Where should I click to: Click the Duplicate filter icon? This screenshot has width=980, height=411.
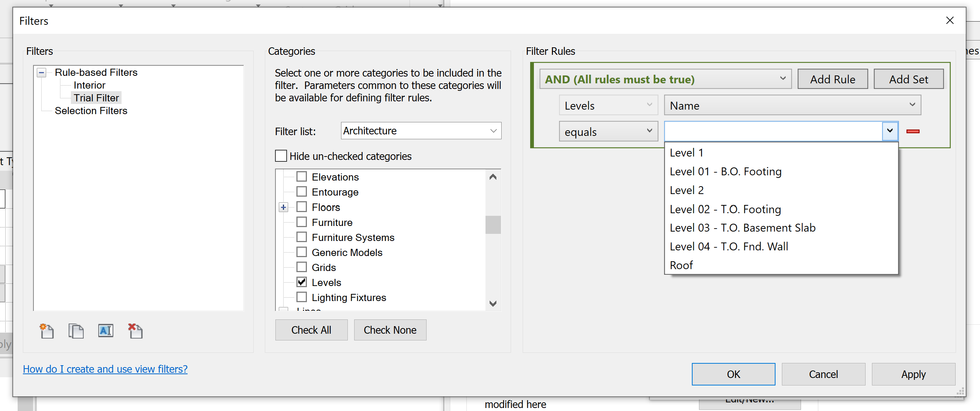76,331
